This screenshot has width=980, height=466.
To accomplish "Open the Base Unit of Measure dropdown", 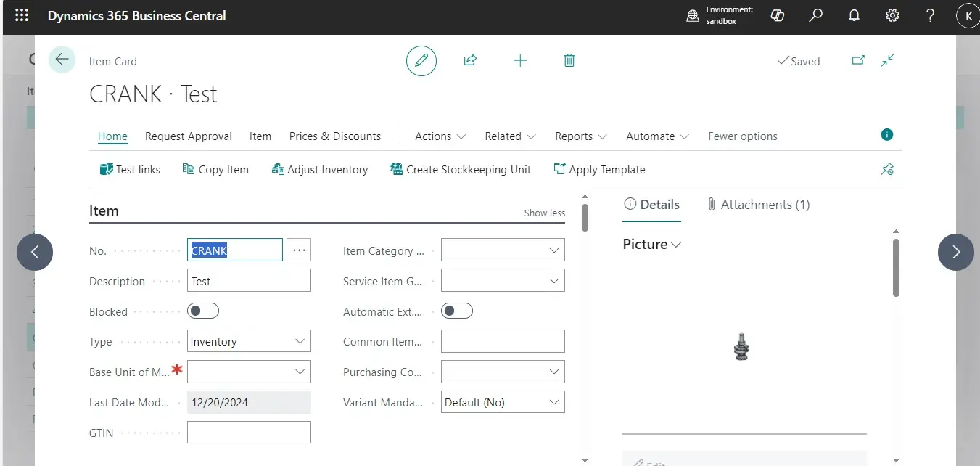I will click(249, 372).
